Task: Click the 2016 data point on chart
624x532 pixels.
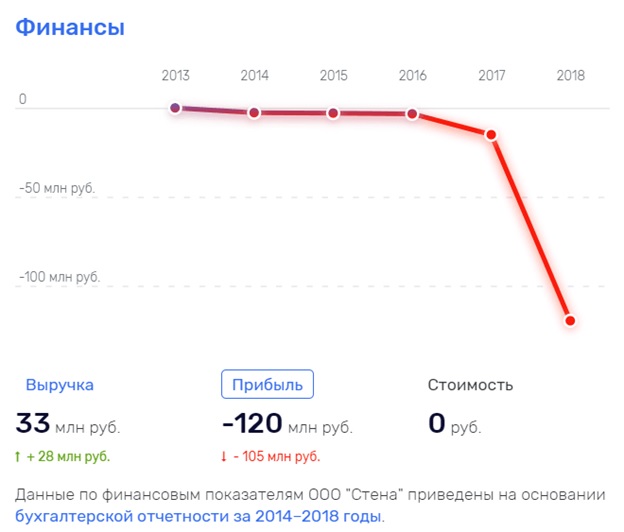Action: 412,114
